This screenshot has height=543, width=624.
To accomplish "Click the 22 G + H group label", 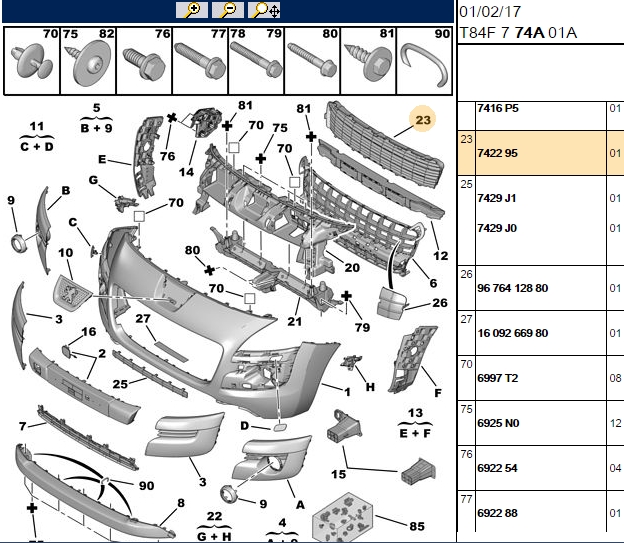I will (x=214, y=526).
